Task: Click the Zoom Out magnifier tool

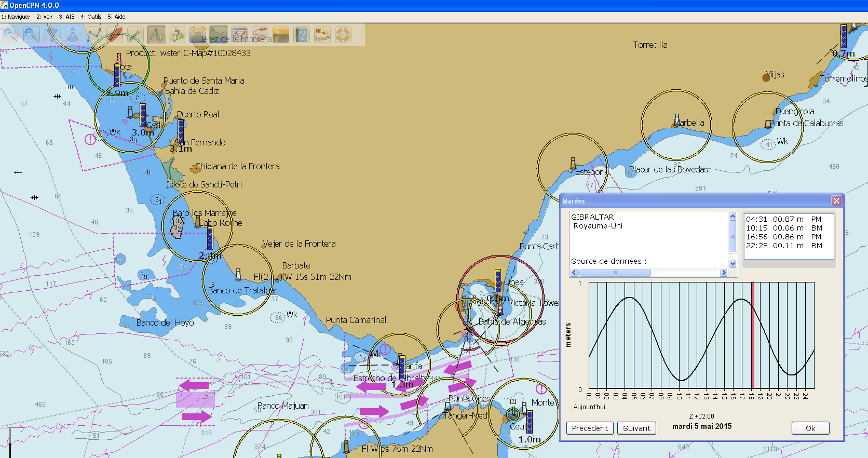Action: pyautogui.click(x=31, y=35)
